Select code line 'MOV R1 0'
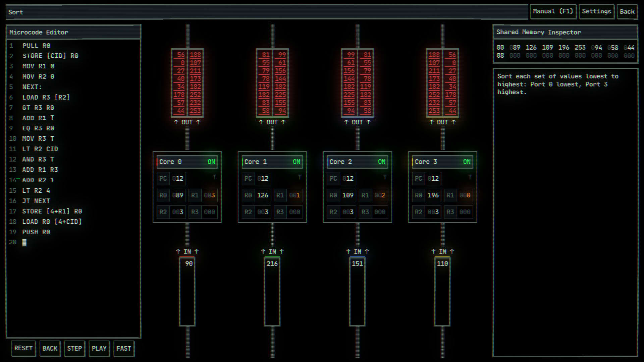 pos(38,66)
